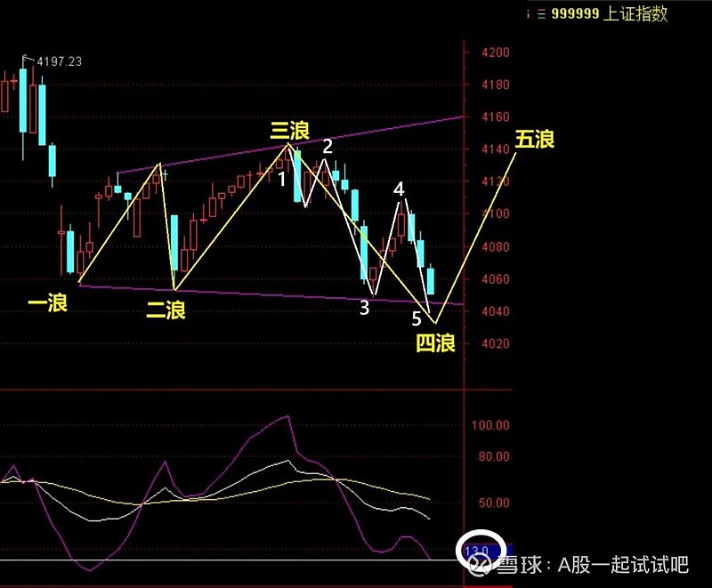Click the 4060 price axis label
This screenshot has width=712, height=588.
(x=496, y=279)
